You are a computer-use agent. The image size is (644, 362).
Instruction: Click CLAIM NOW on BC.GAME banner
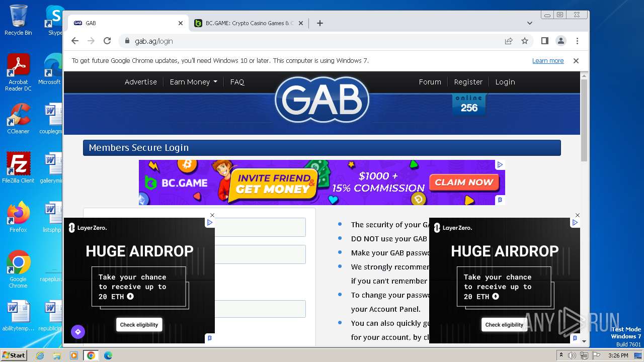pyautogui.click(x=463, y=183)
